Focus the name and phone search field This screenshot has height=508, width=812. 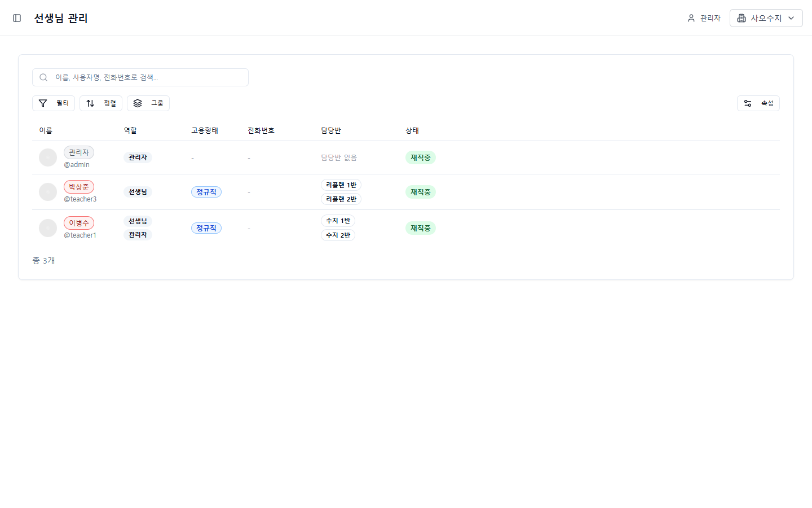pyautogui.click(x=147, y=77)
